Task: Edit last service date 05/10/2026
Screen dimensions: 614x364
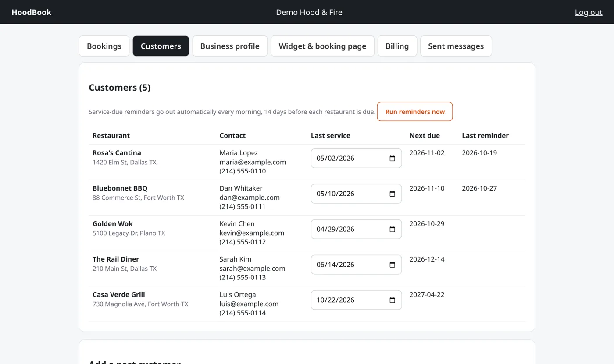Action: point(356,194)
